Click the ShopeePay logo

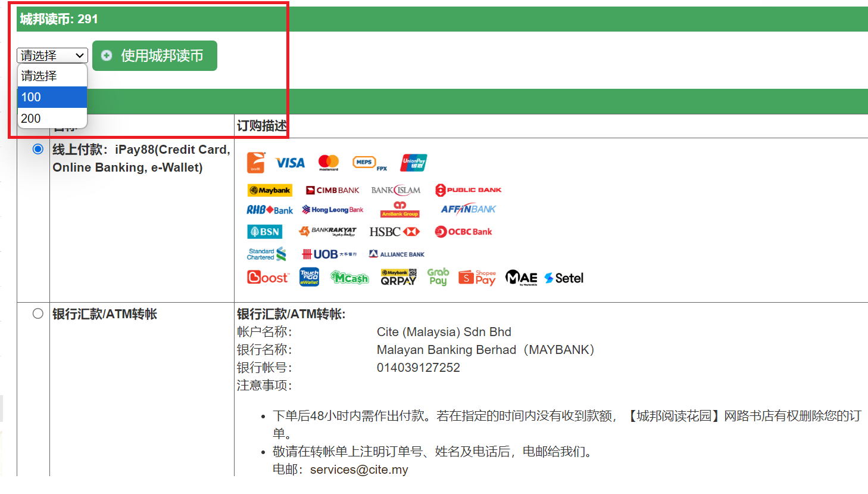coord(477,278)
